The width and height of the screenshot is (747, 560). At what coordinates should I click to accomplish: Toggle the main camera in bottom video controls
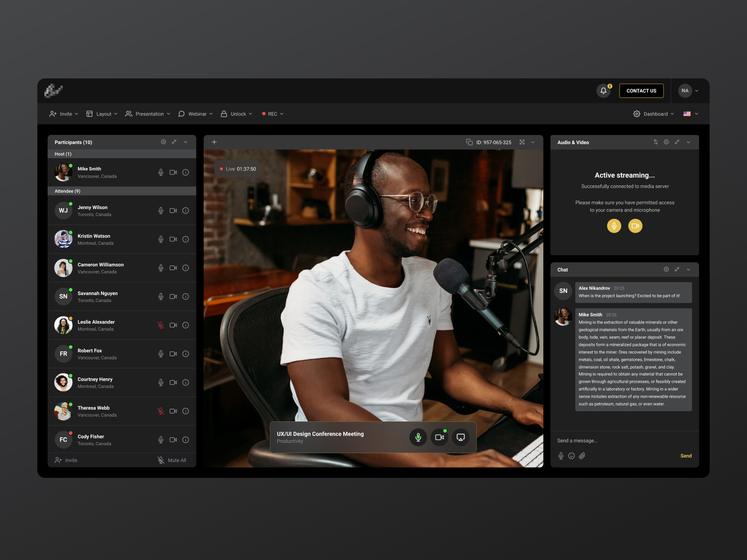439,437
